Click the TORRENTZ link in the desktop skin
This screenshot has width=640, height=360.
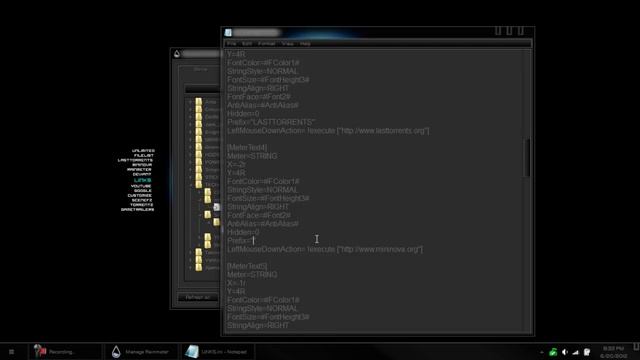pos(142,205)
